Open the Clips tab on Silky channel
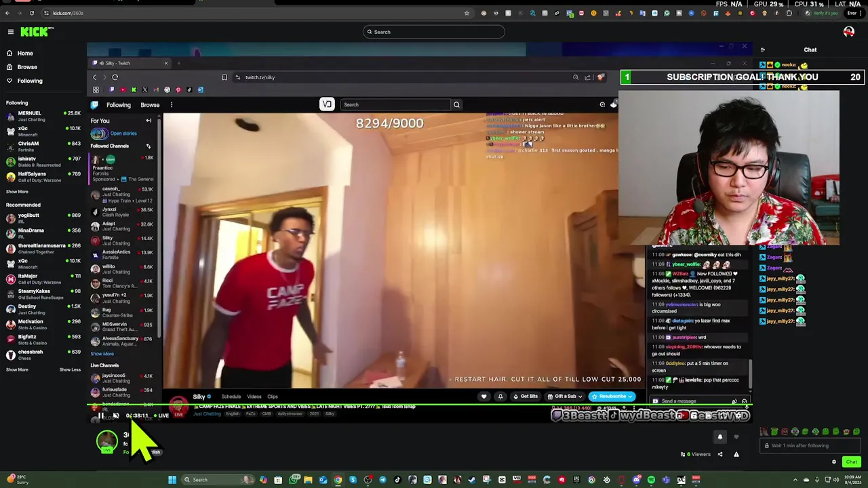868x488 pixels. tap(273, 396)
